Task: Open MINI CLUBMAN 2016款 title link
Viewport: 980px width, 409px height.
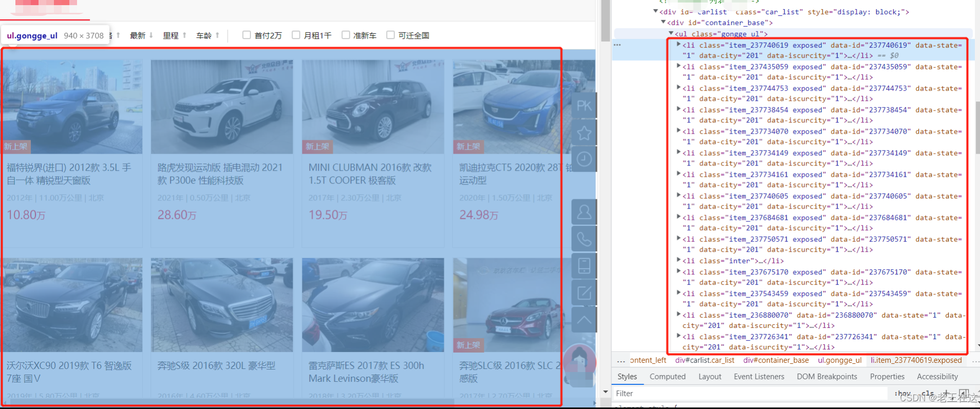Action: 370,174
